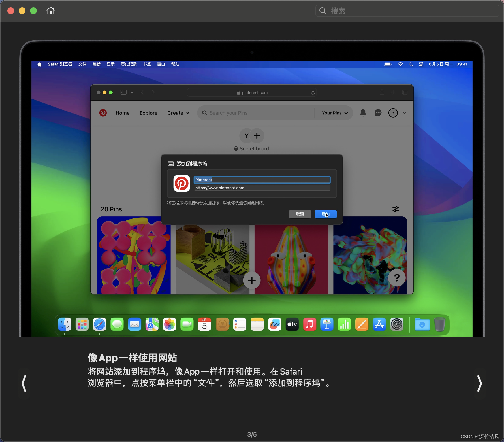Open Launchpad in the Dock

click(82, 324)
